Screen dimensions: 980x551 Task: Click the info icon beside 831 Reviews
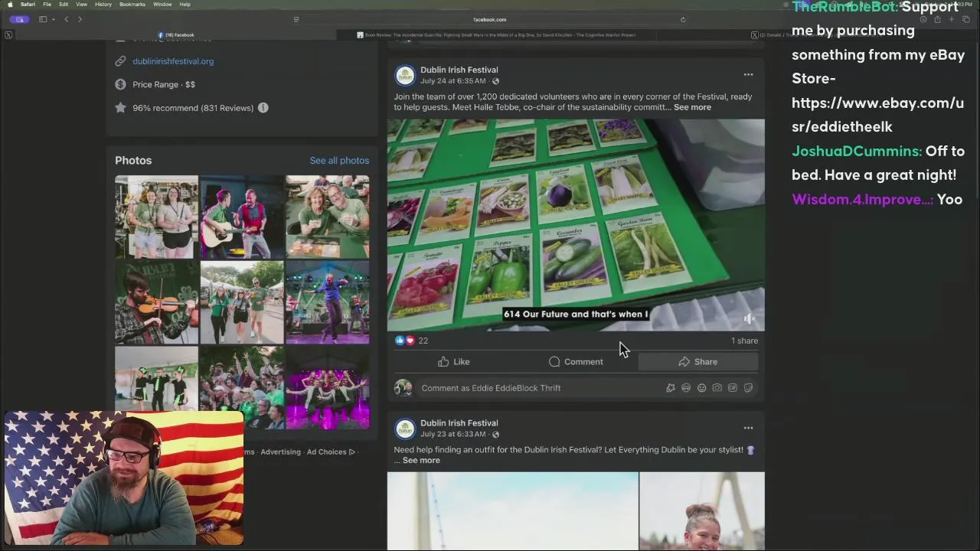[x=263, y=108]
